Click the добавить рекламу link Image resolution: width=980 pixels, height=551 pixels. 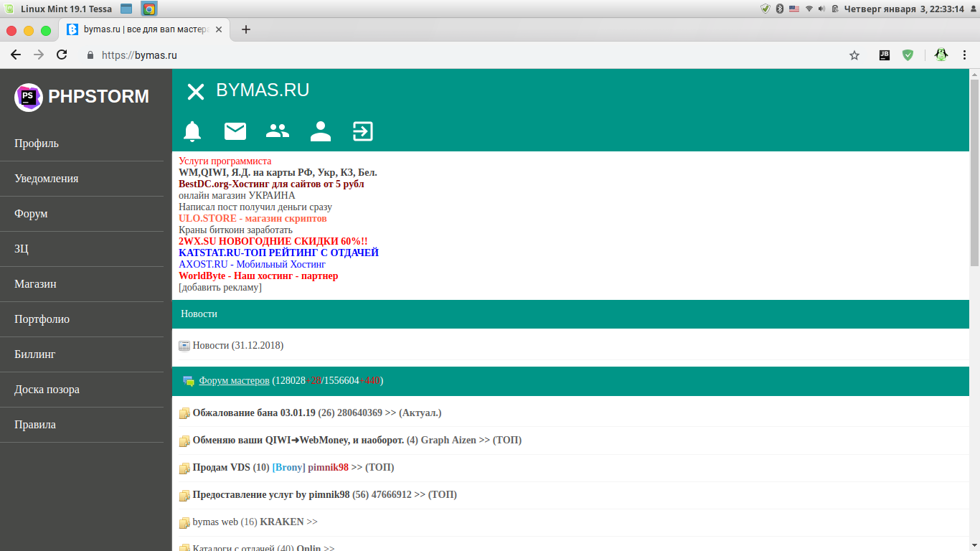pos(220,288)
